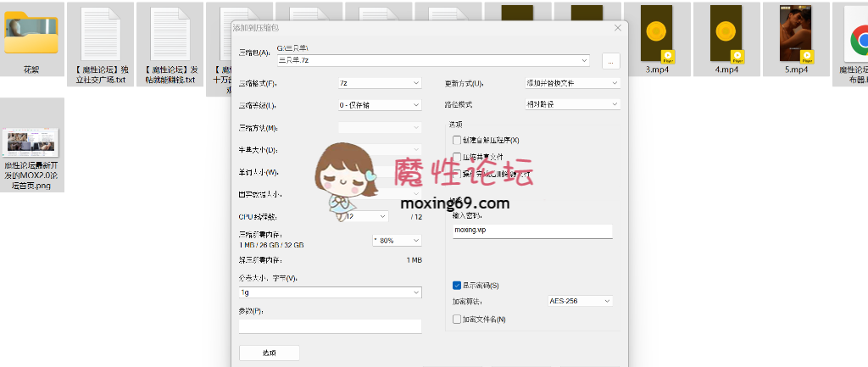868x367 pixels.
Task: Close the add to archive dialog
Action: pos(617,28)
